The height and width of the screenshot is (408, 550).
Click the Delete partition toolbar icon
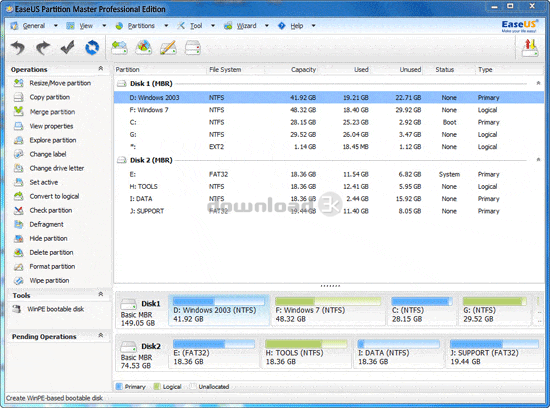pyautogui.click(x=144, y=47)
